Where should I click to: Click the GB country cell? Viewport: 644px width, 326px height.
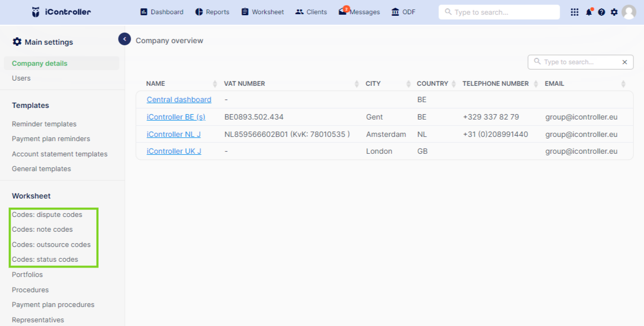(422, 151)
